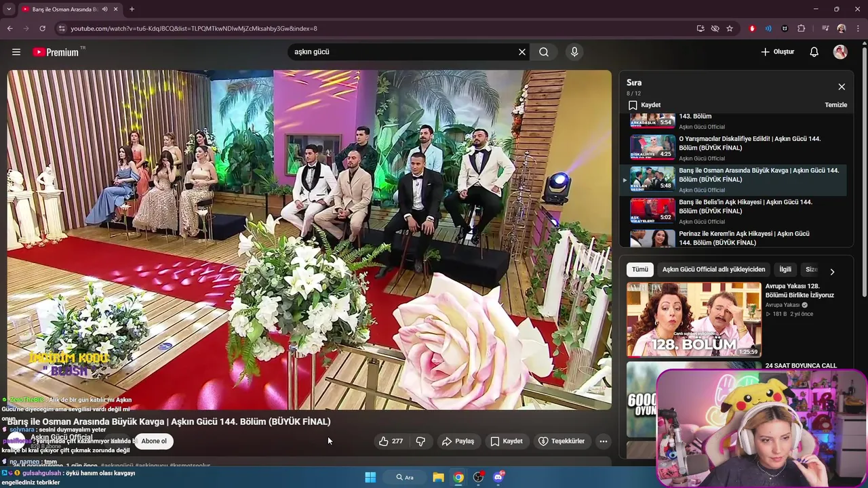Open YouTube account avatar menu

[840, 52]
